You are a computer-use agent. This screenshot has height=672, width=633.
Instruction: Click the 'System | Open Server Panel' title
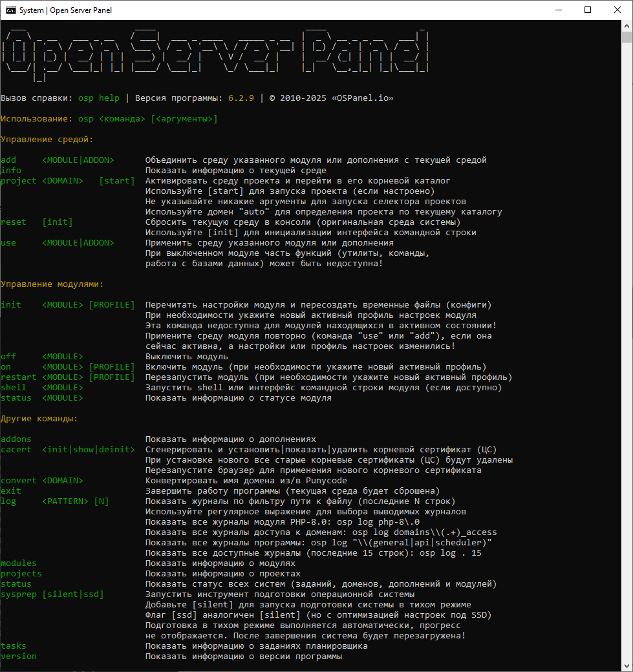65,10
